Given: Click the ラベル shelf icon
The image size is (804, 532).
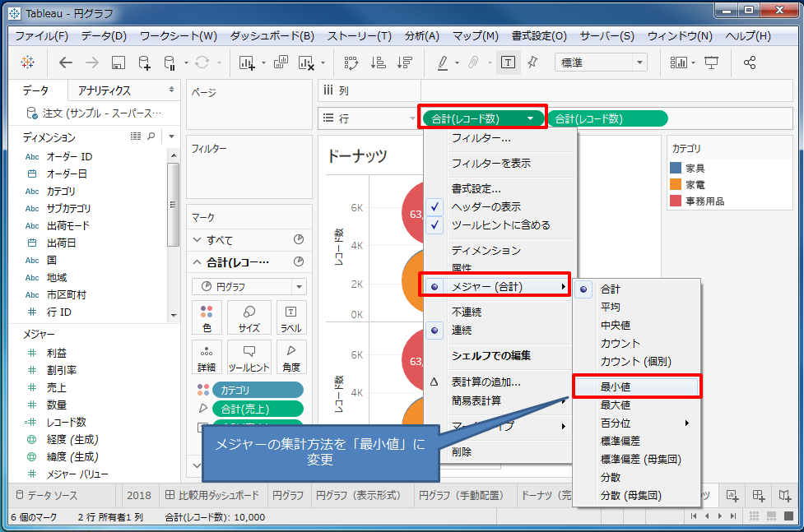Looking at the screenshot, I should click(290, 317).
